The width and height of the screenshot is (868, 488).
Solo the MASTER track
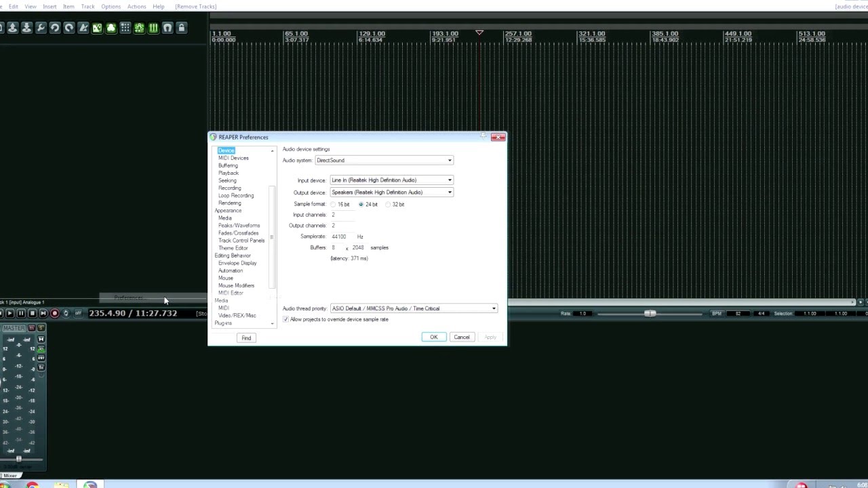[41, 328]
